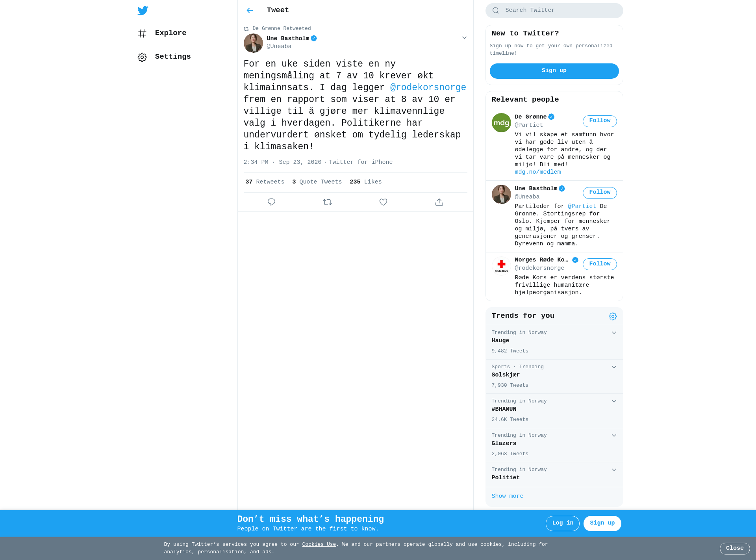Screen dimensions: 756x560
Task: Reply to the tweet via speech bubble icon
Action: (271, 202)
